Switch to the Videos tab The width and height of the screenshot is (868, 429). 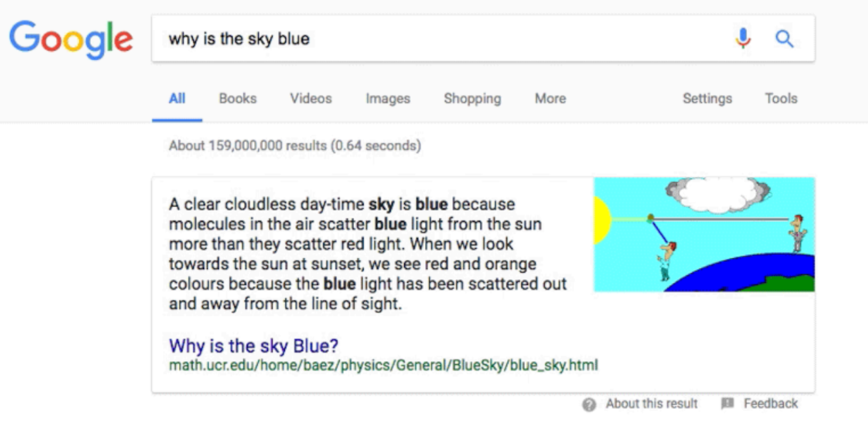pos(310,98)
